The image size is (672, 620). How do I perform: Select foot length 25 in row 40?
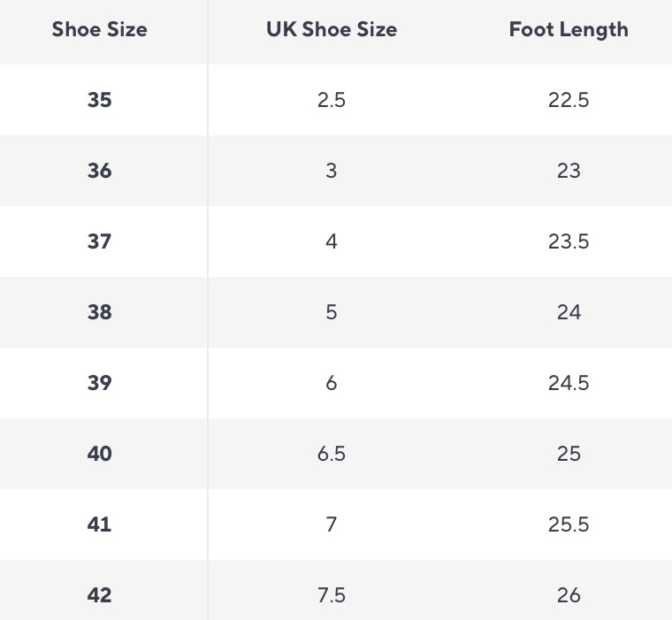[x=569, y=454]
